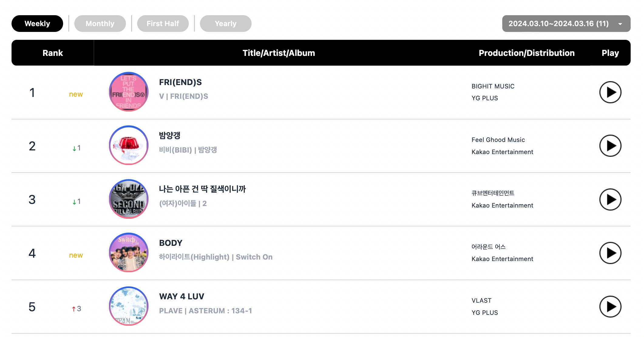
Task: Click the Rank column header
Action: 53,53
